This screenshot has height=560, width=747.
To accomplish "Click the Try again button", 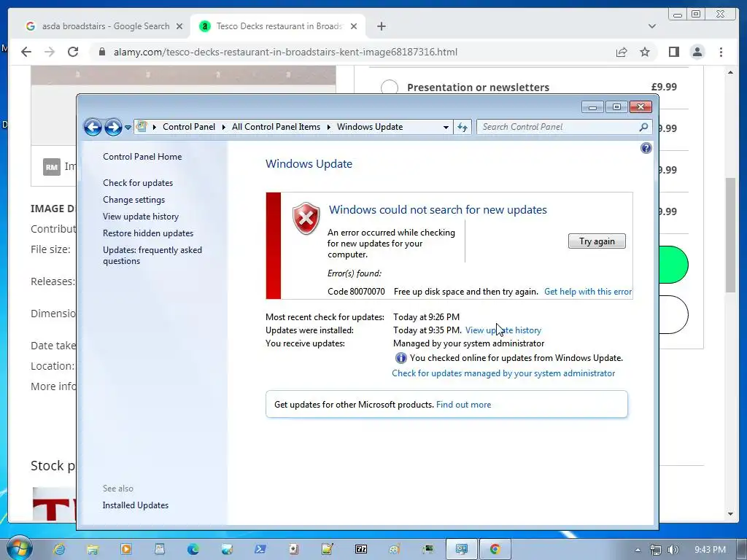I will (597, 241).
